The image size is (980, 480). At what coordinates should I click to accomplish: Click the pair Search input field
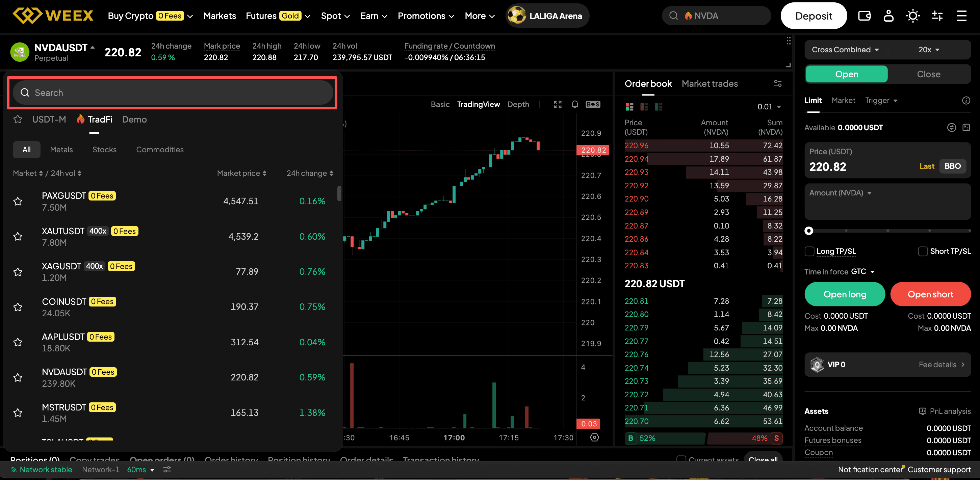tap(173, 92)
